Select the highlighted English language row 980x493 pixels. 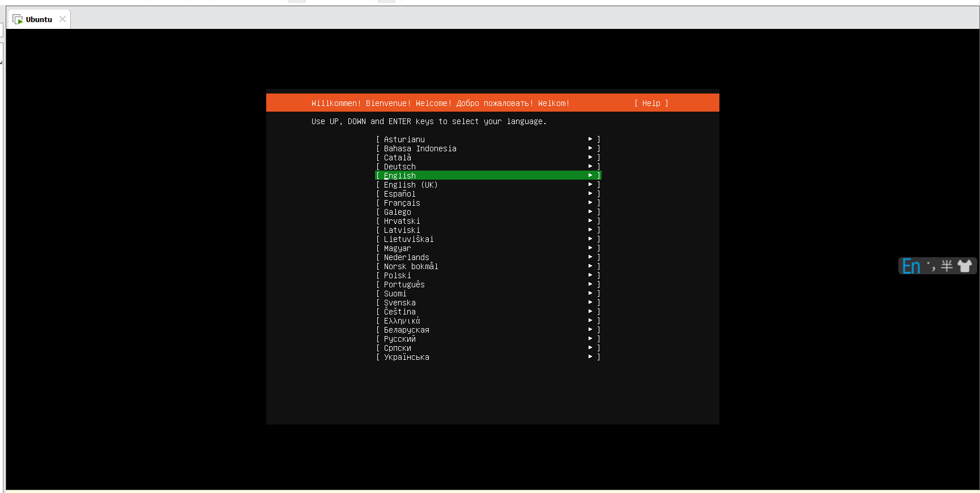pos(488,176)
